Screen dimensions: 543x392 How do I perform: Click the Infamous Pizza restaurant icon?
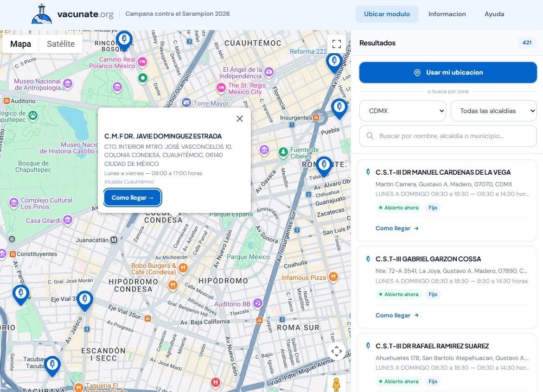point(333,277)
